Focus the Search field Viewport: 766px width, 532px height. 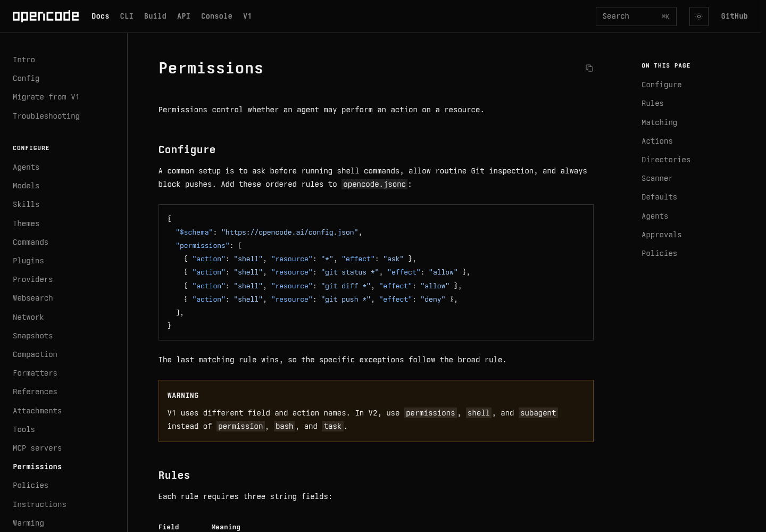pyautogui.click(x=636, y=16)
